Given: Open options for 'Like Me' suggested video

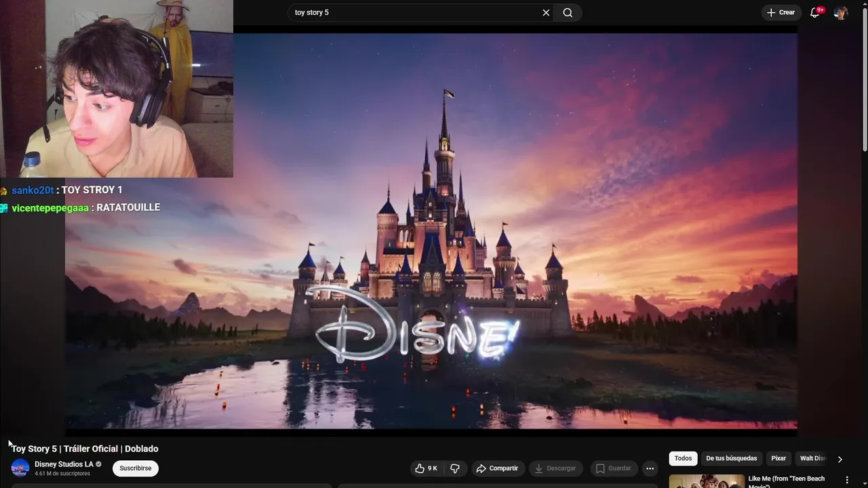Looking at the screenshot, I should point(846,480).
